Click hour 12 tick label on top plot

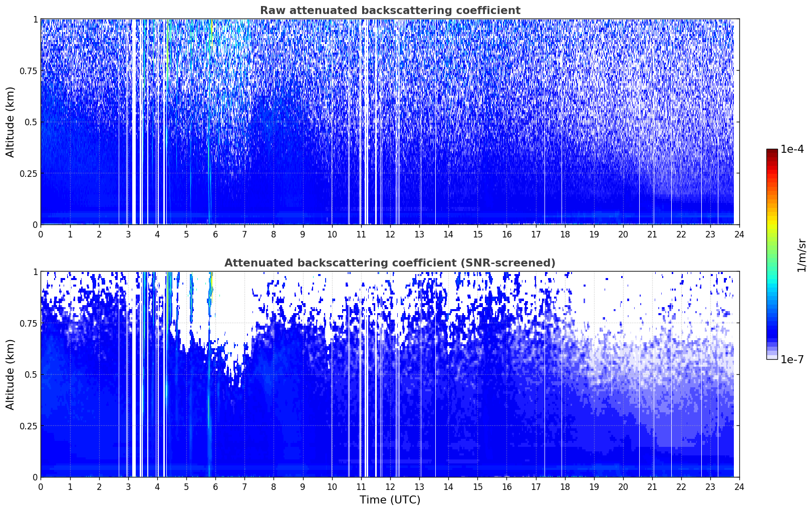390,234
